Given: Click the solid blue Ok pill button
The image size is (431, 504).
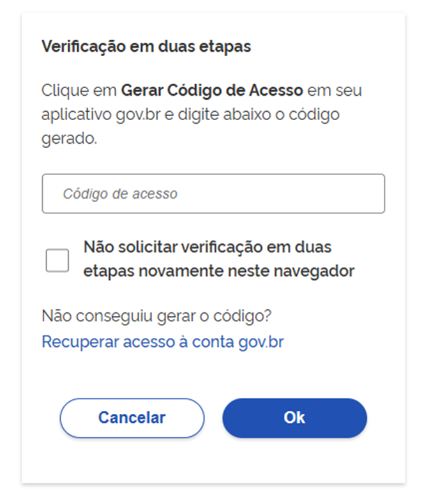Looking at the screenshot, I should [294, 418].
